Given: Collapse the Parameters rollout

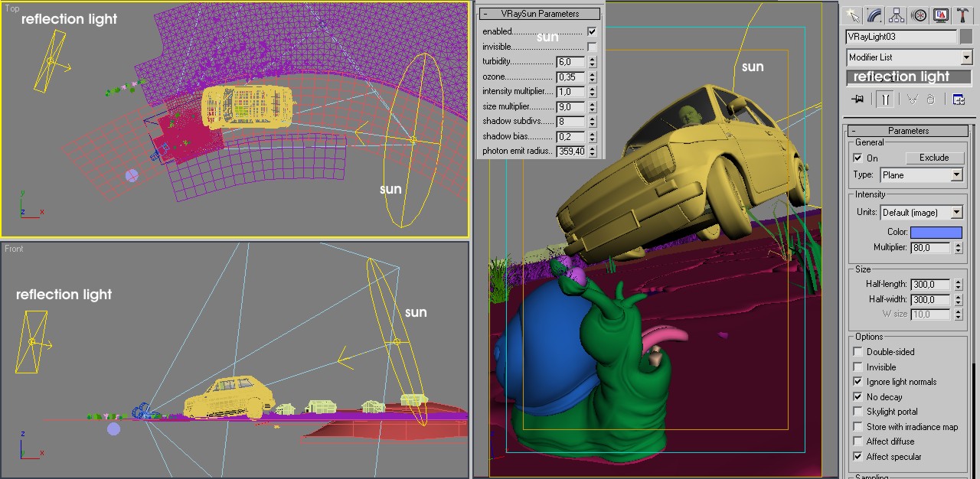Looking at the screenshot, I should point(909,131).
